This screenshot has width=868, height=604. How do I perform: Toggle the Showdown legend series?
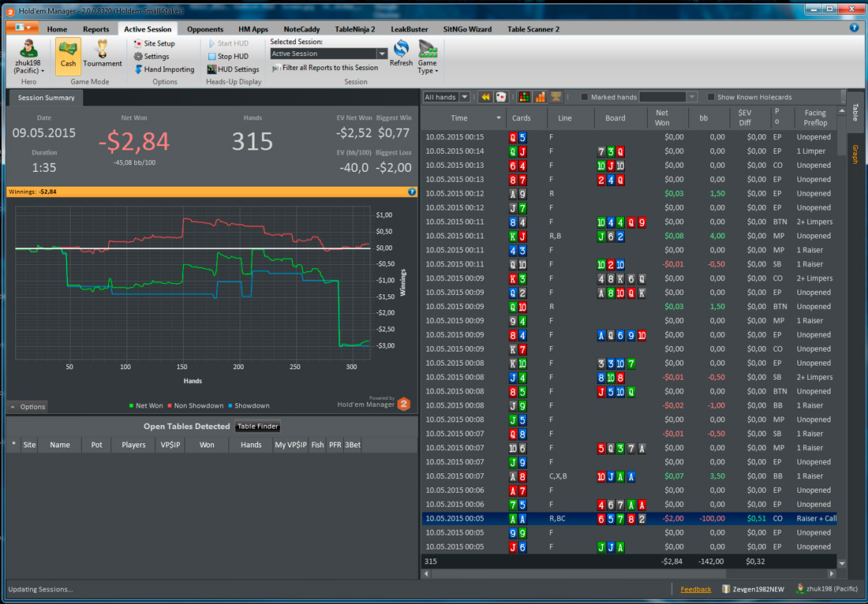tap(249, 405)
